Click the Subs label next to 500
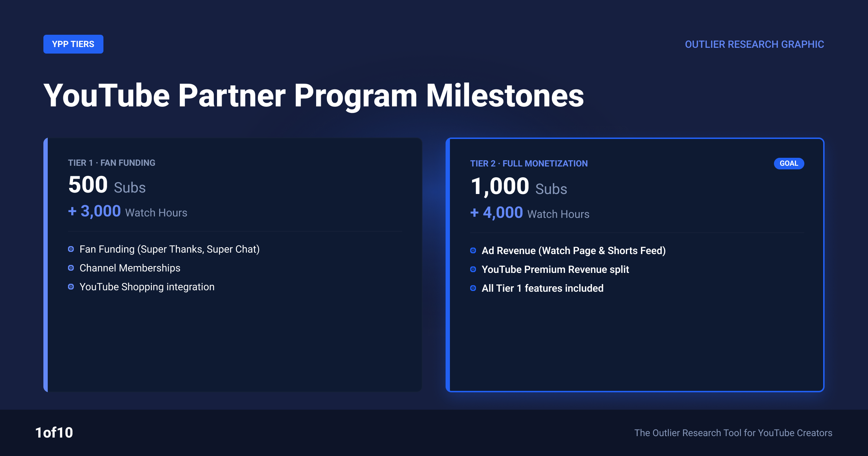 coord(130,188)
